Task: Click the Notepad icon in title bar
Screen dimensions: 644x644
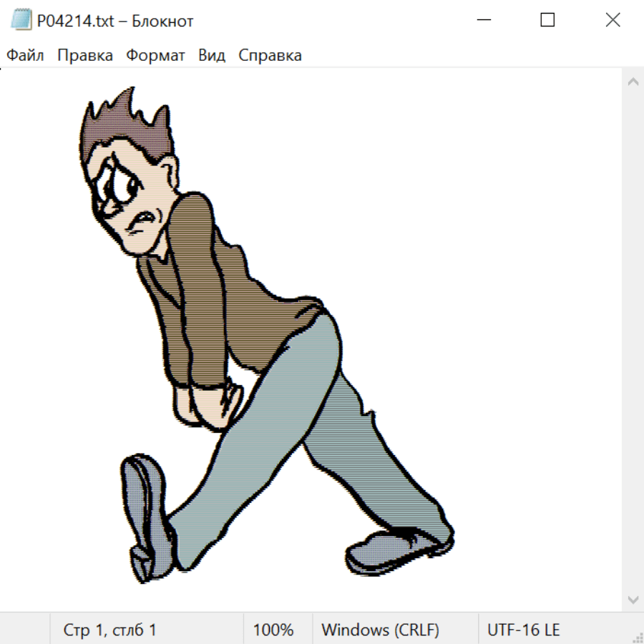Action: tap(21, 21)
